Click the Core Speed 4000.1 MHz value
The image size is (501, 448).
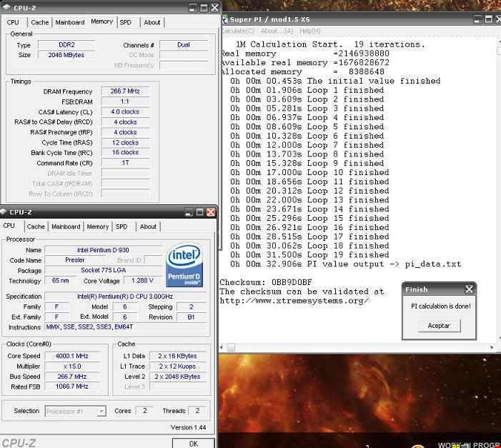pyautogui.click(x=72, y=356)
